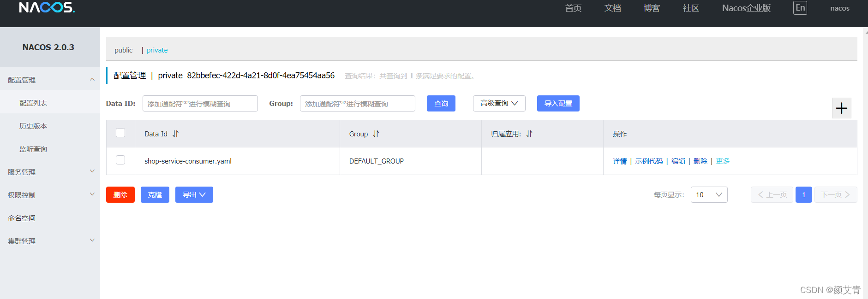Open the 导出 export dropdown
This screenshot has width=868, height=299.
point(194,194)
